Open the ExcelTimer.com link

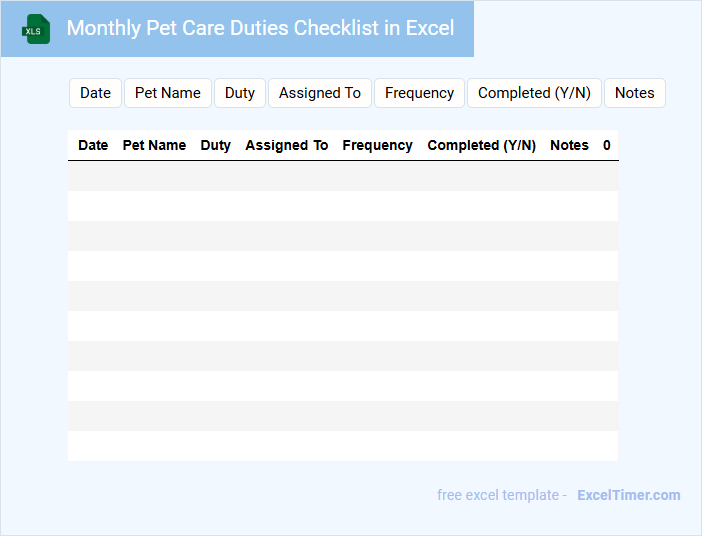628,495
